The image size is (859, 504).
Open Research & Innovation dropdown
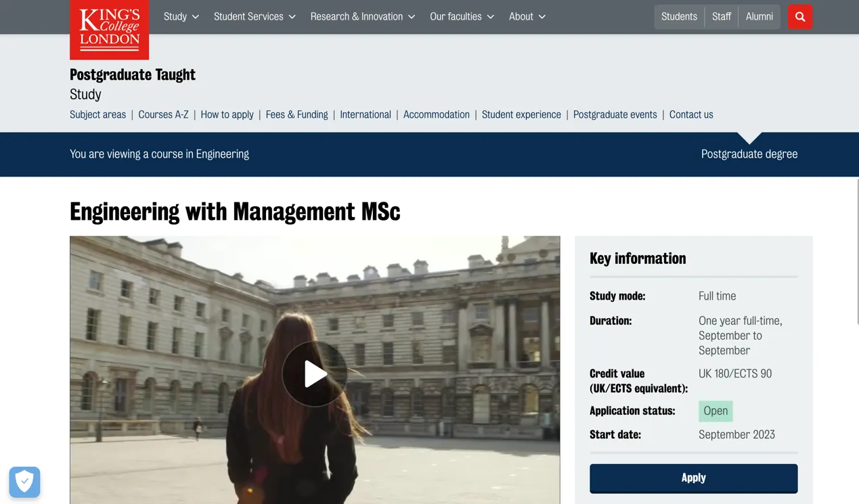(362, 17)
